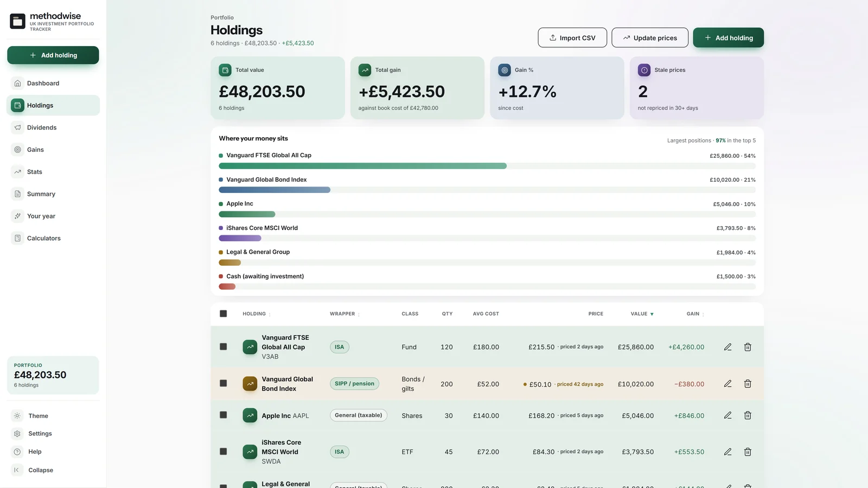Click Add holding in the page header
Viewport: 868px width, 488px height.
tap(729, 38)
